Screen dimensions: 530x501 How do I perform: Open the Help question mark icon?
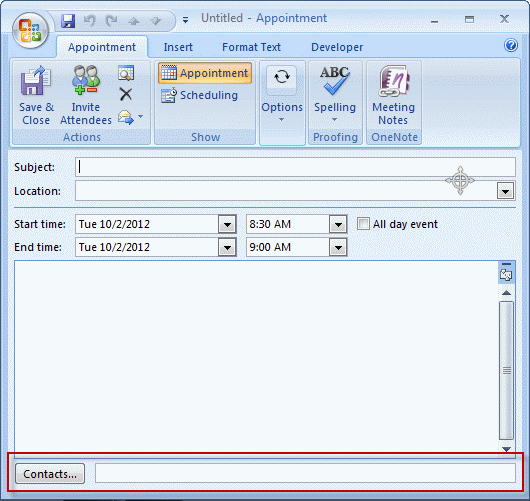pyautogui.click(x=510, y=45)
